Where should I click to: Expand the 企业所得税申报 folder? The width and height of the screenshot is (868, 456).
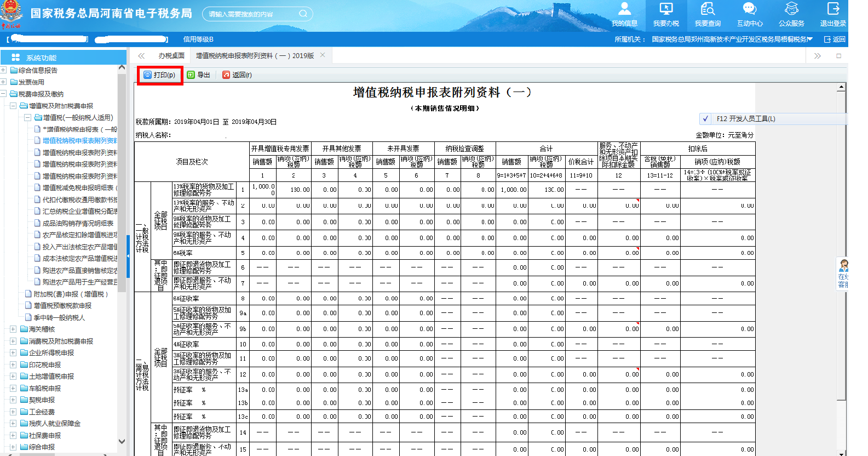tap(13, 353)
